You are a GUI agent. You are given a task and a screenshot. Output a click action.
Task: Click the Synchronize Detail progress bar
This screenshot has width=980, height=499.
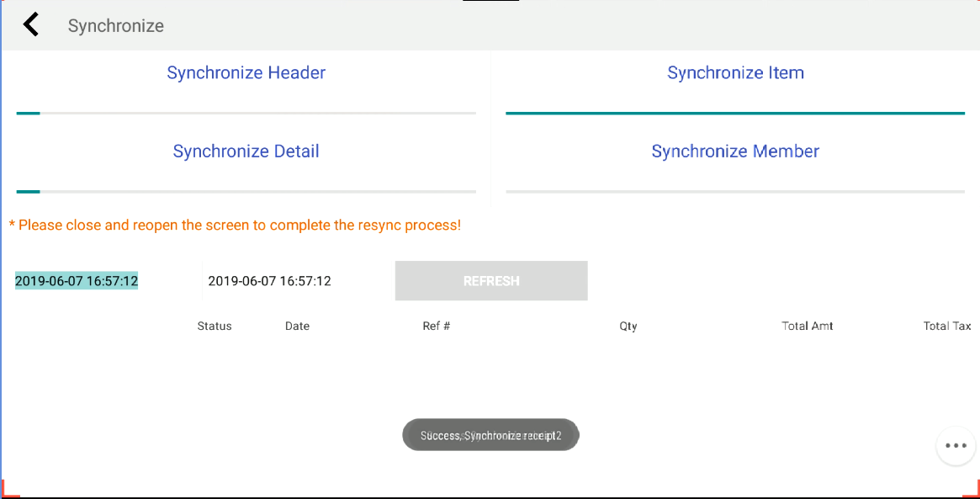246,192
